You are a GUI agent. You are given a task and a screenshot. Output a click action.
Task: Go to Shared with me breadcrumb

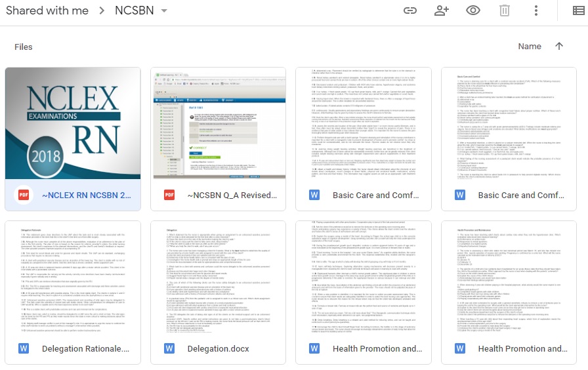click(x=47, y=10)
